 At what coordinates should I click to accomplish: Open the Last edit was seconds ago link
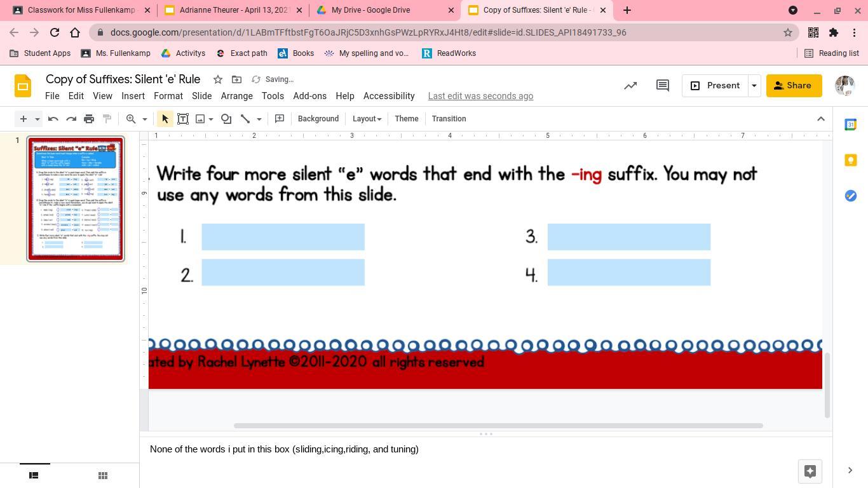tap(480, 96)
